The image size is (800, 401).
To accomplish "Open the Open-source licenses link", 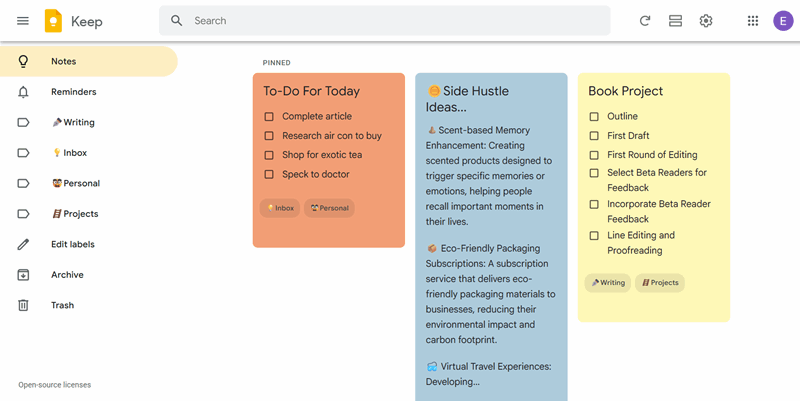I will (x=54, y=385).
